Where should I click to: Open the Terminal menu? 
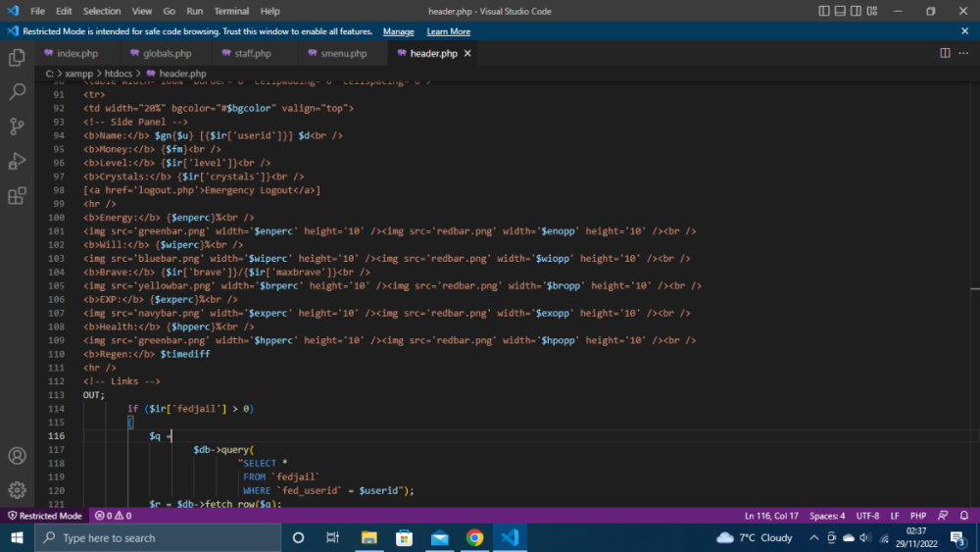pos(231,11)
